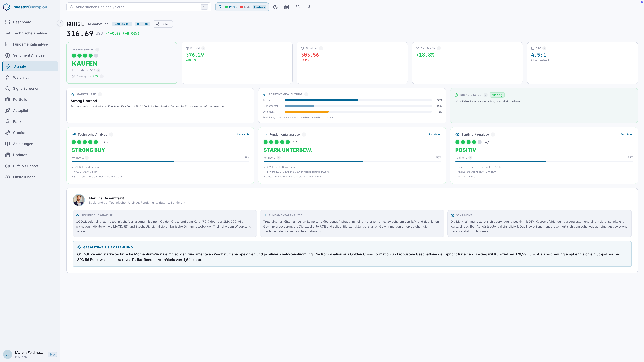This screenshot has height=362, width=644.
Task: Open the Gesamtsignal info tooltip
Action: [x=97, y=49]
